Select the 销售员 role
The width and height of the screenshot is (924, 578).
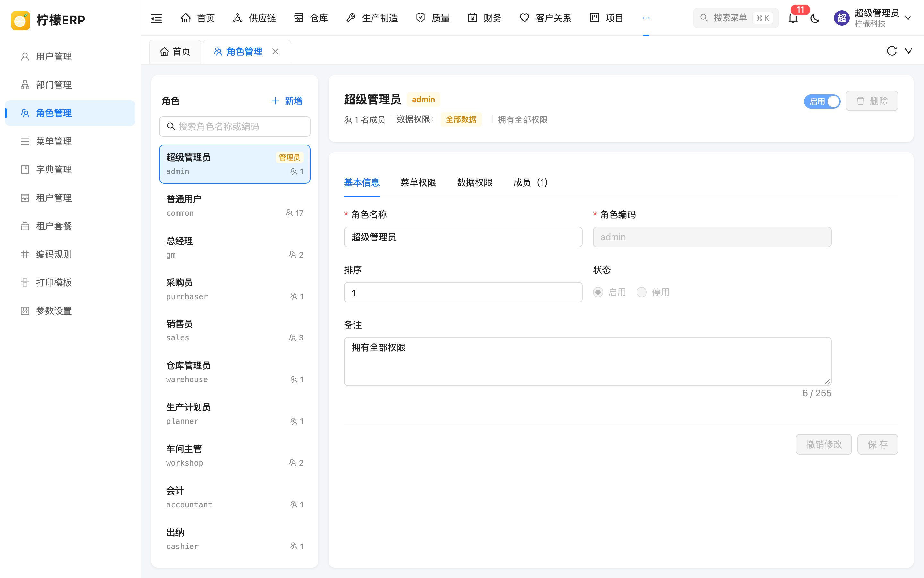pyautogui.click(x=235, y=331)
